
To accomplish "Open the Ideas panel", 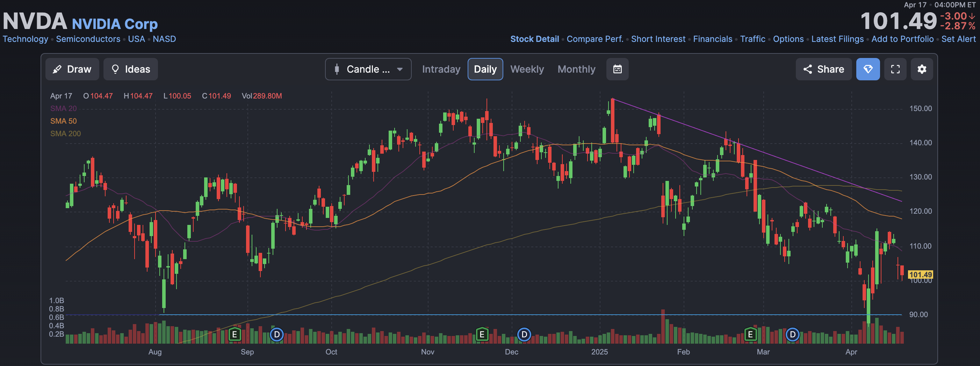I will (x=130, y=69).
